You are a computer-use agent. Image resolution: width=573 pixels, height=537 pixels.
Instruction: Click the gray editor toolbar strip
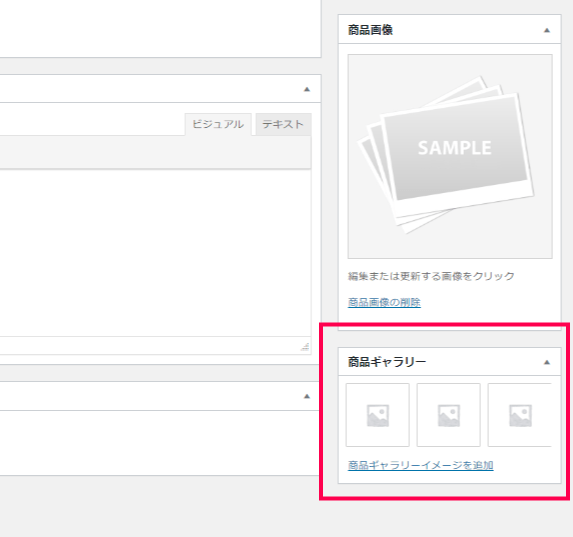[x=155, y=152]
